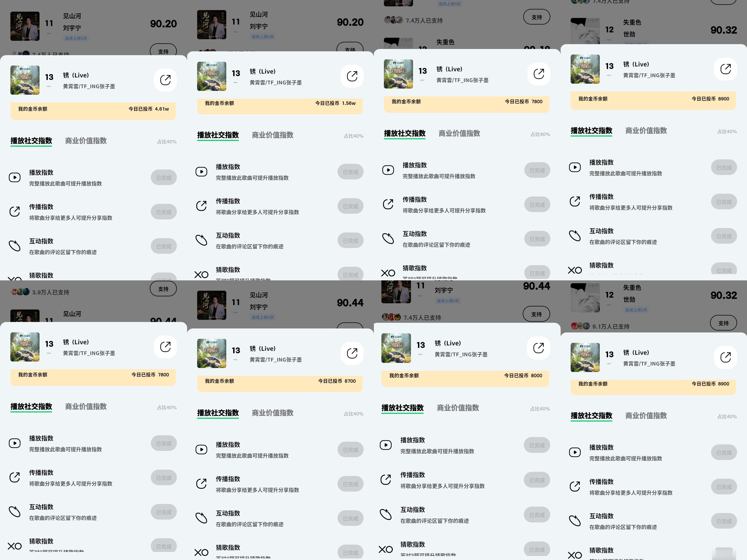Open 失重色 album cover above 9.1万人已支持

tap(585, 298)
